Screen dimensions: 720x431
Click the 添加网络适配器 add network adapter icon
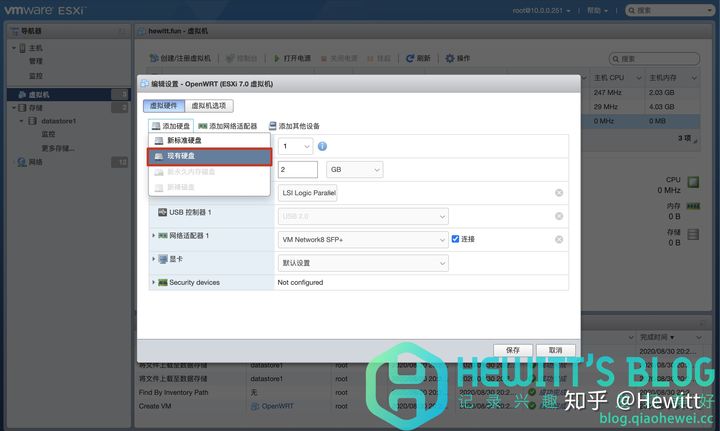click(203, 126)
